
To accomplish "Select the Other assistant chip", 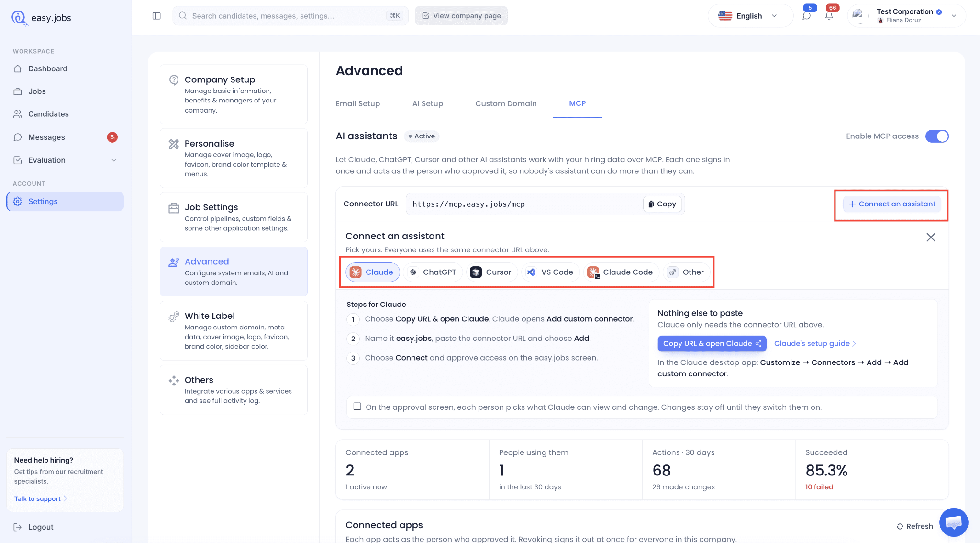I will pyautogui.click(x=686, y=272).
